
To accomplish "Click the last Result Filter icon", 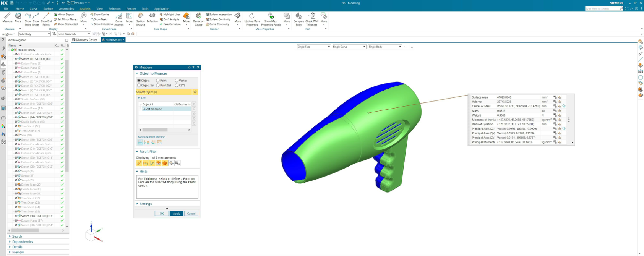I will click(x=177, y=163).
